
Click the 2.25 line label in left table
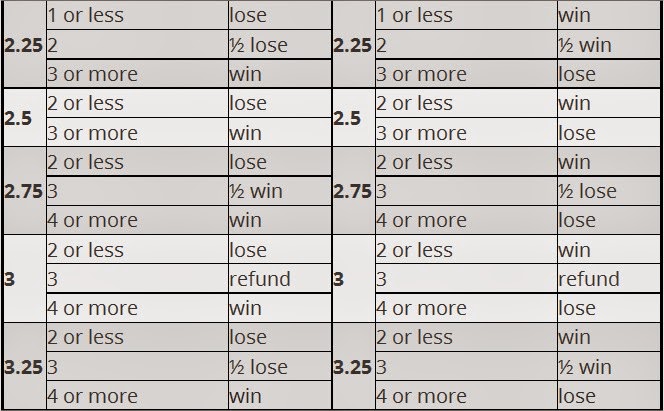[x=23, y=45]
